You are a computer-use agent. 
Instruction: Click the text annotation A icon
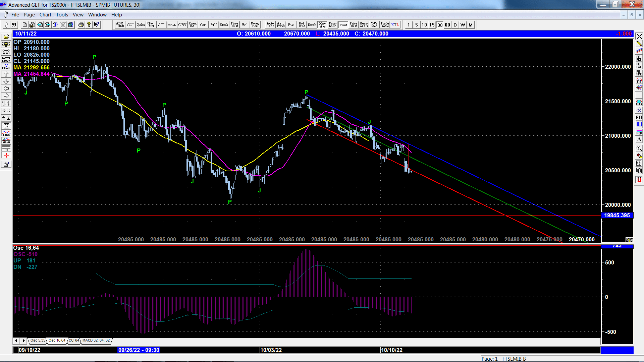pos(639,139)
